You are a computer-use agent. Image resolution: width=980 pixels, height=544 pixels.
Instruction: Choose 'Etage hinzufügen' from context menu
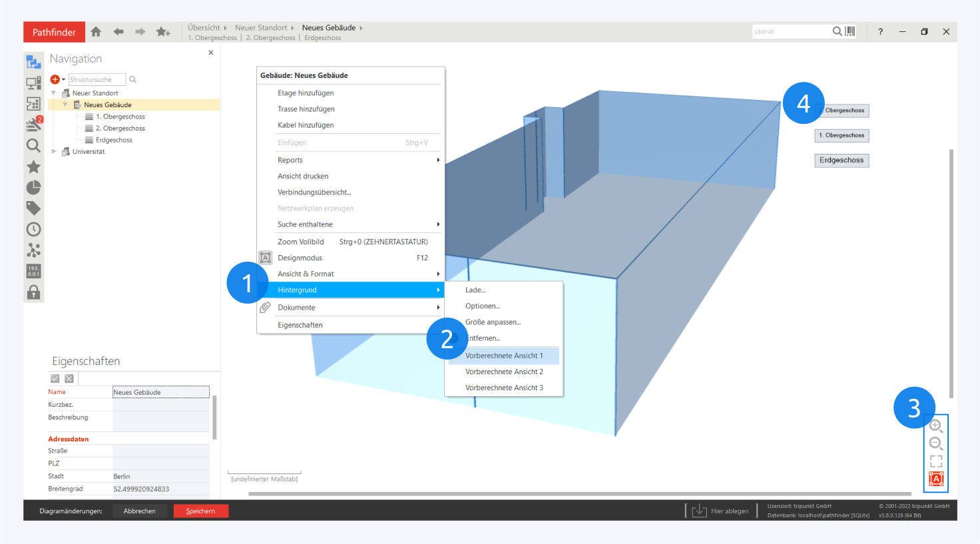tap(306, 93)
